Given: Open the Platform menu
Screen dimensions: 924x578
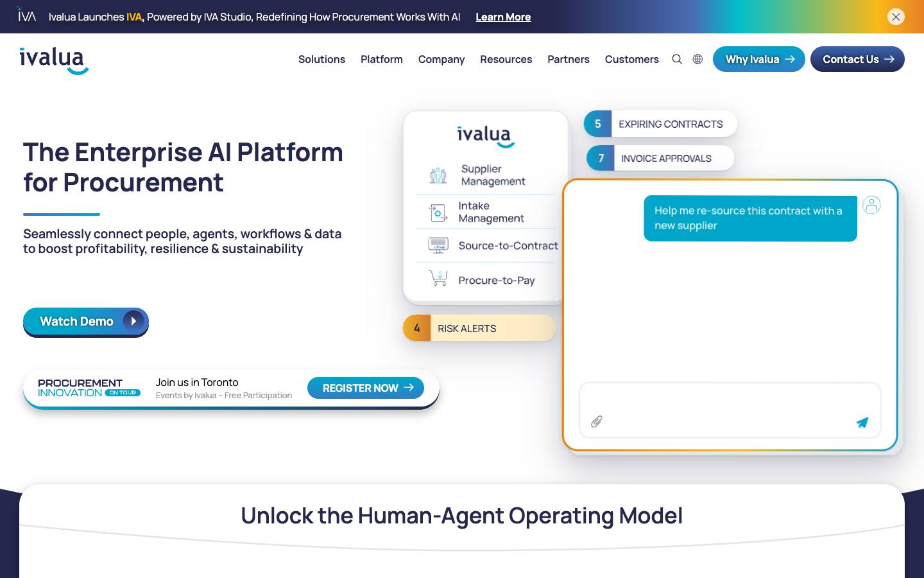Looking at the screenshot, I should point(382,59).
